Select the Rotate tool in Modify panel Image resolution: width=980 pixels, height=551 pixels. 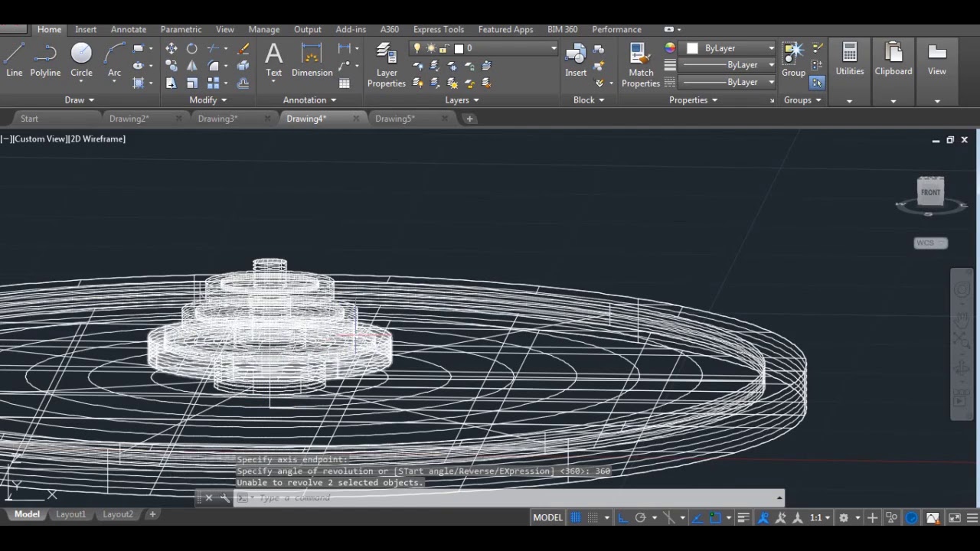pyautogui.click(x=192, y=48)
